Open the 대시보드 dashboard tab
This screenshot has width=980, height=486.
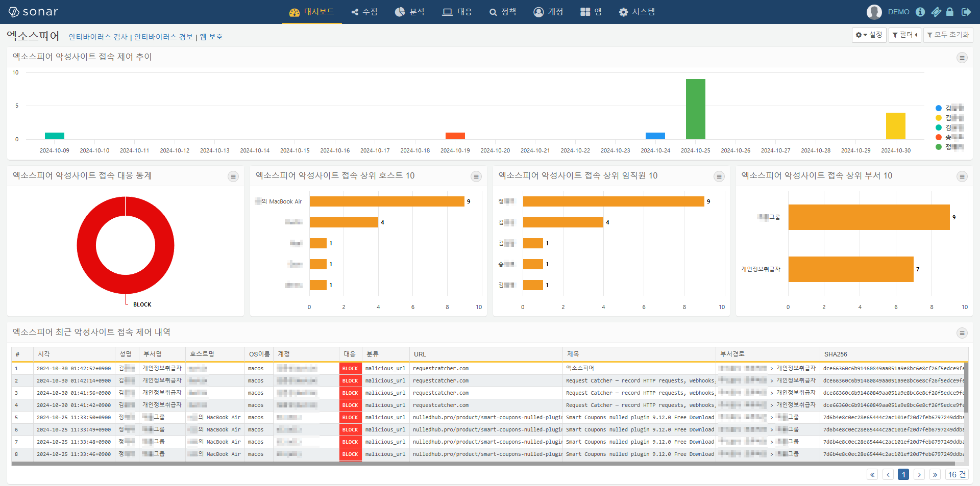[312, 12]
